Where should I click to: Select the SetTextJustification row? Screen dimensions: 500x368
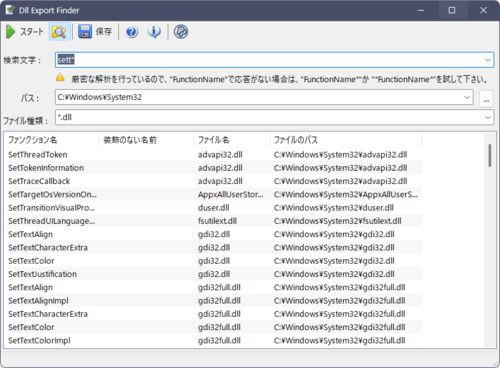213,274
